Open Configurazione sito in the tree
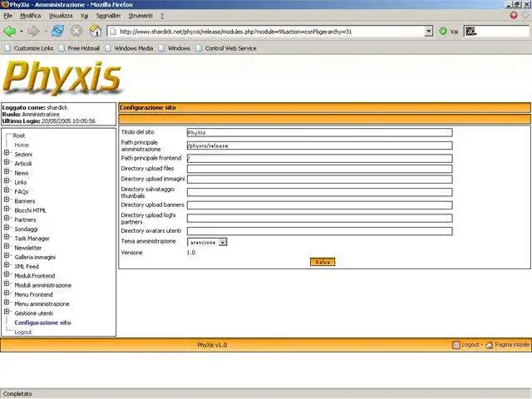 click(42, 323)
